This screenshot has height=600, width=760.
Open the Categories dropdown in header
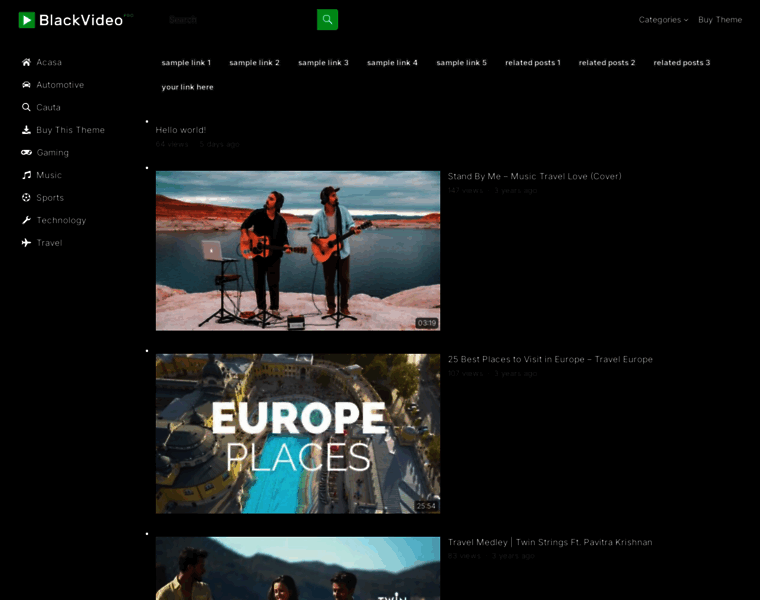(663, 20)
